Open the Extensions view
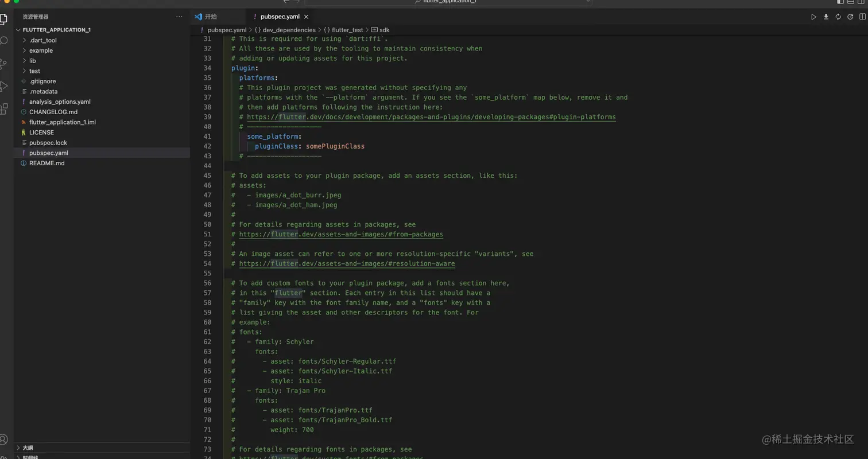This screenshot has width=868, height=459. click(3, 108)
